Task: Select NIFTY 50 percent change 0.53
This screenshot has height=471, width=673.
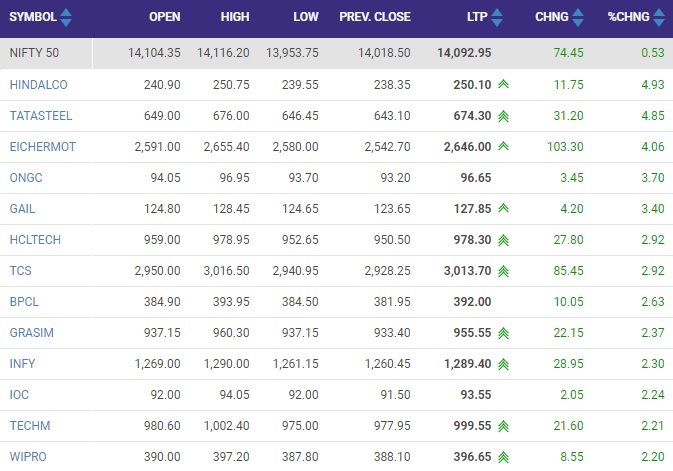Action: coord(653,53)
